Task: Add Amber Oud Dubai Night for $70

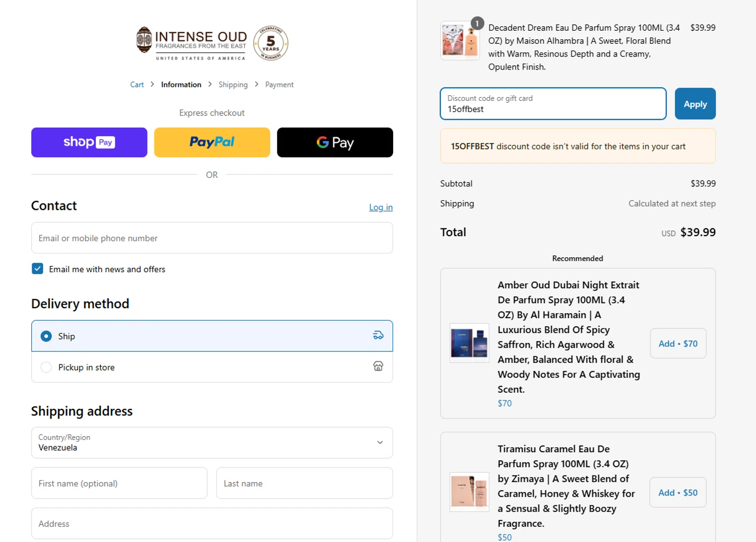Action: 678,343
